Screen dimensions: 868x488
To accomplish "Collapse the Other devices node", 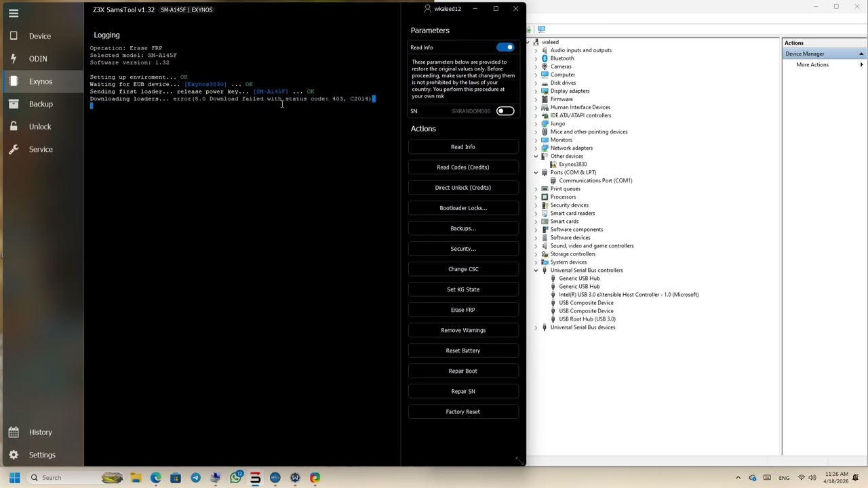I will click(536, 156).
